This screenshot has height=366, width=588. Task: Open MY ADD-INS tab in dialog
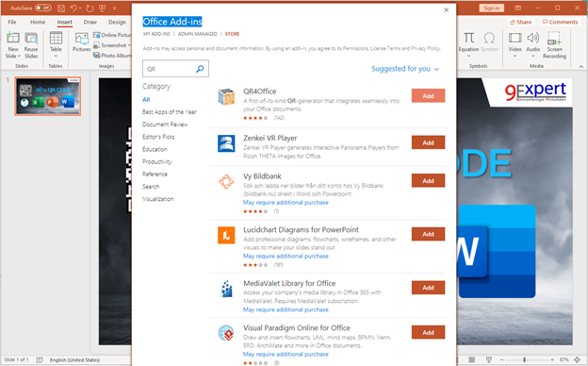tap(156, 34)
